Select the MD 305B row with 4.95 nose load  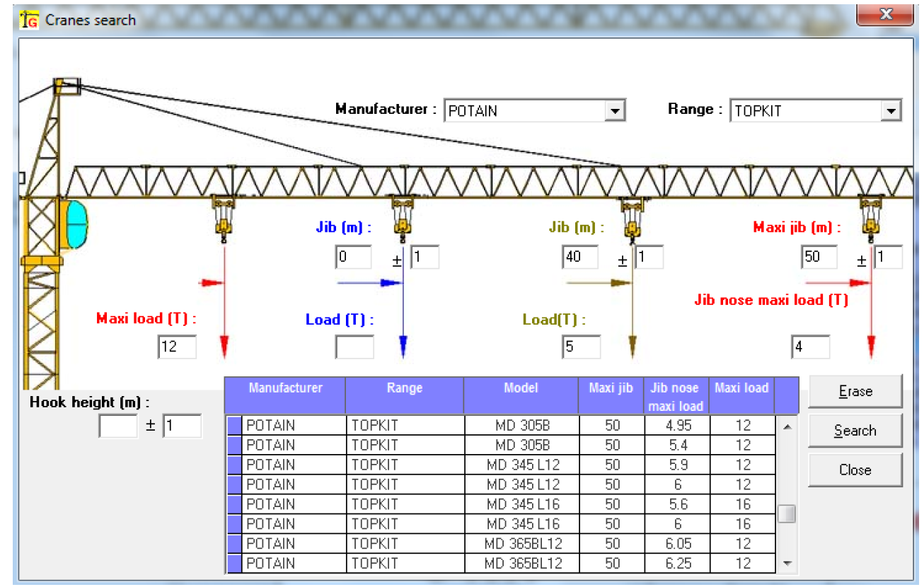point(501,426)
